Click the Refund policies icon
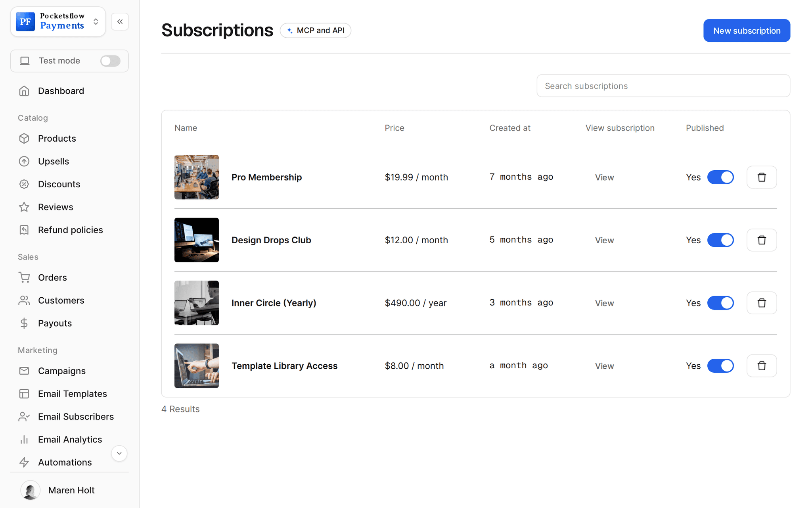The height and width of the screenshot is (508, 812). (x=24, y=230)
